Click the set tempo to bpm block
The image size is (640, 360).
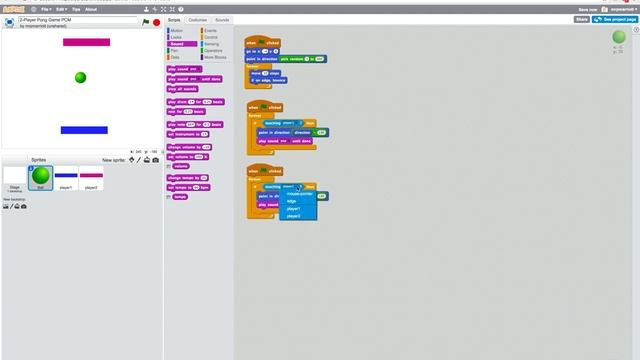coord(189,187)
